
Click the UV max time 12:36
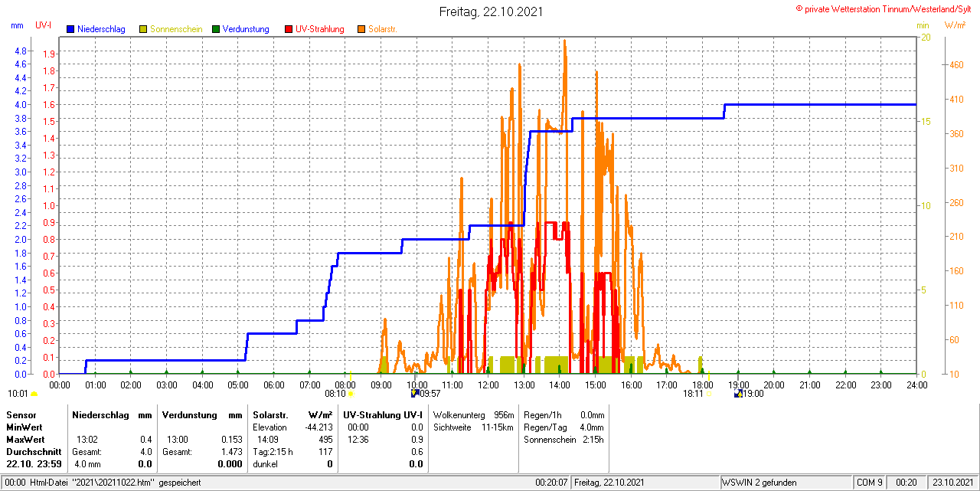358,440
